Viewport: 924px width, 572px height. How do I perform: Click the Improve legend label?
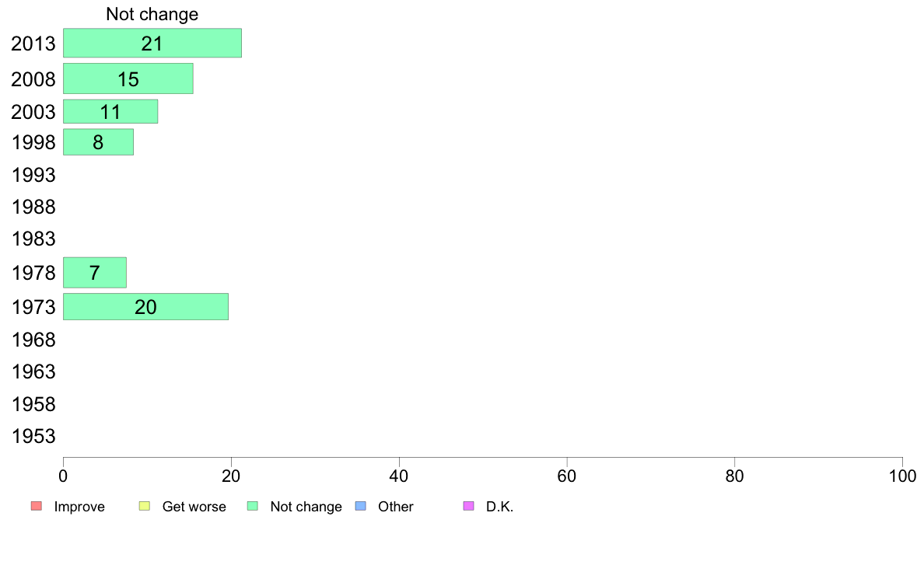[79, 507]
